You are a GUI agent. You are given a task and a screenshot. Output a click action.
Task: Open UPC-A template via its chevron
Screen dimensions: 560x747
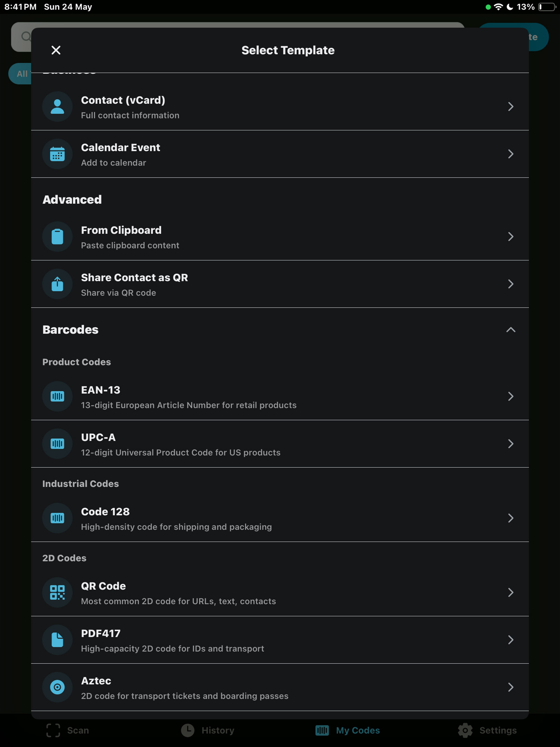[511, 444]
